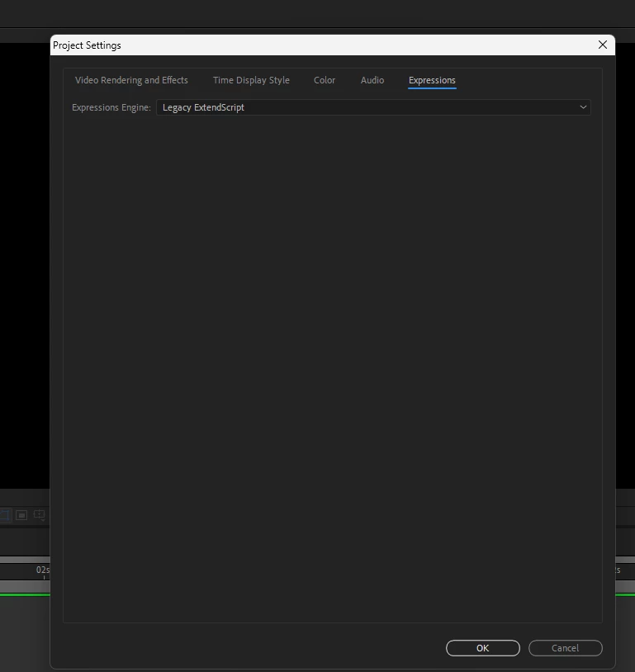Dismiss dialog with the Cancel button
This screenshot has height=672, width=635.
pyautogui.click(x=565, y=648)
